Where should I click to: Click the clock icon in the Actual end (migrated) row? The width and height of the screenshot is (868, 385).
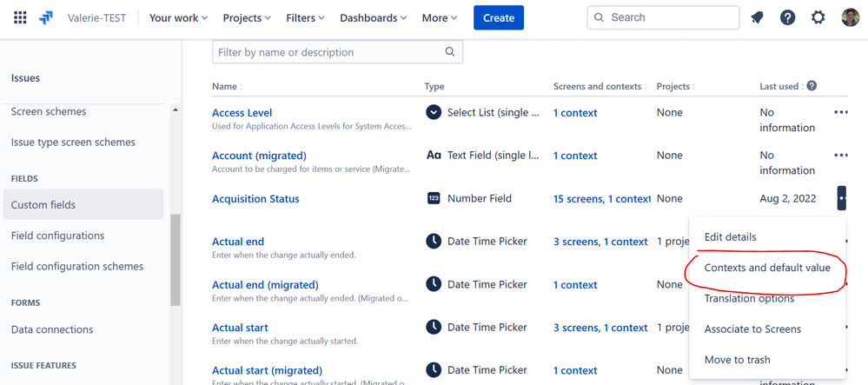pyautogui.click(x=434, y=284)
